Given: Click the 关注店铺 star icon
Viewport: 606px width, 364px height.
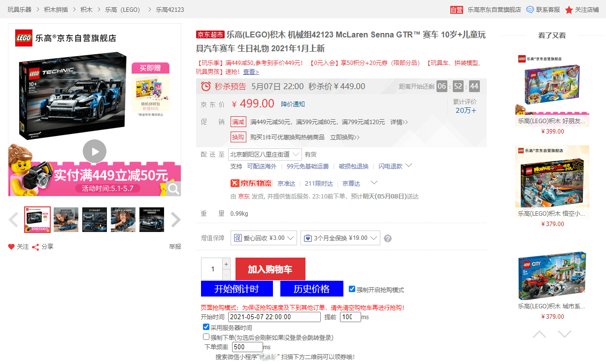Looking at the screenshot, I should tap(569, 10).
